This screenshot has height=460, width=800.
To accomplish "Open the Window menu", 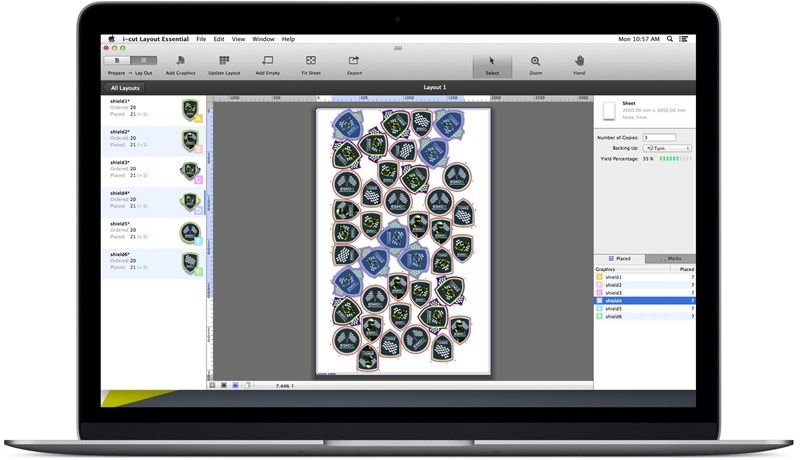I will [263, 39].
